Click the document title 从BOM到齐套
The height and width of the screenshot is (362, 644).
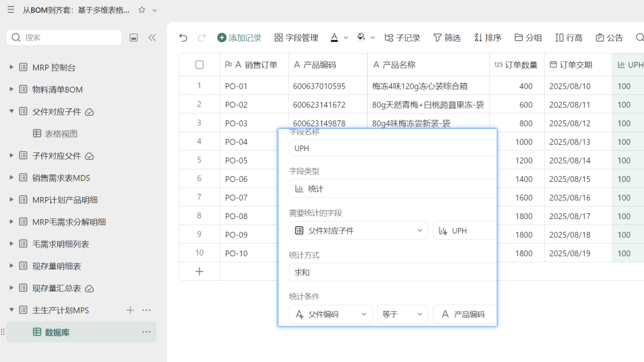click(x=76, y=10)
